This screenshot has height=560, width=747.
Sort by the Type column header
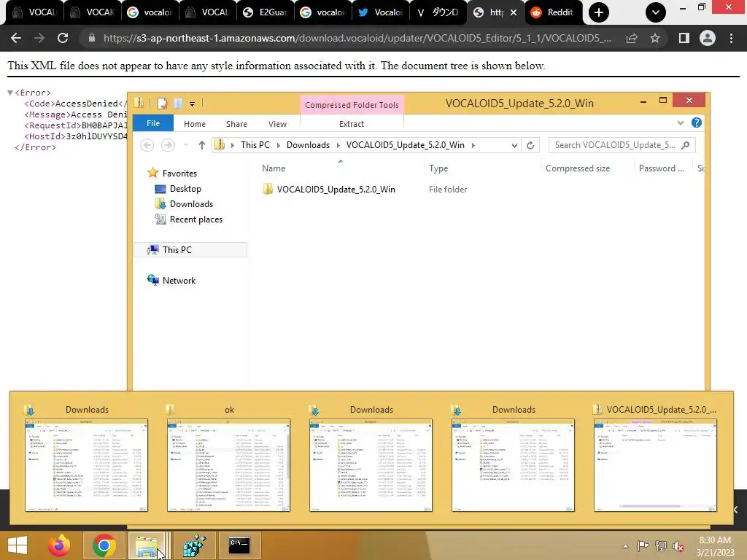pos(438,168)
